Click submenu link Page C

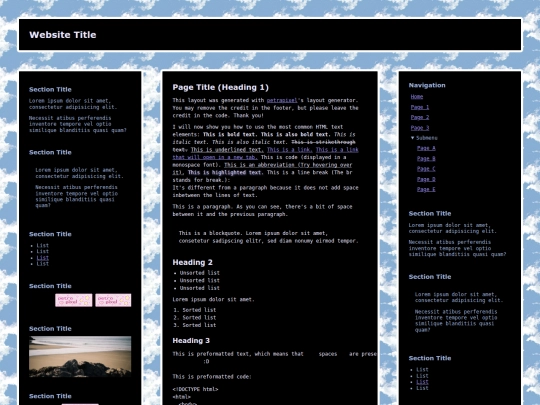426,169
